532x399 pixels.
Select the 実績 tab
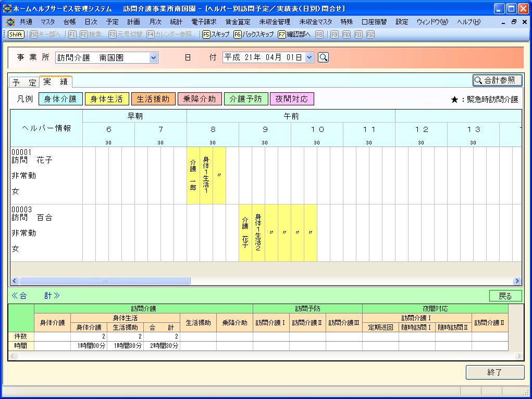pyautogui.click(x=55, y=82)
